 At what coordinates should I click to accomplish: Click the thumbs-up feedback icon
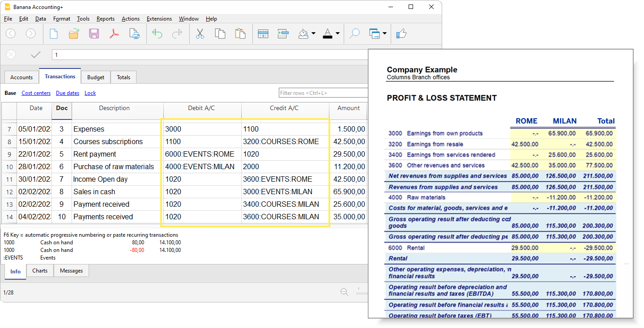(x=401, y=34)
